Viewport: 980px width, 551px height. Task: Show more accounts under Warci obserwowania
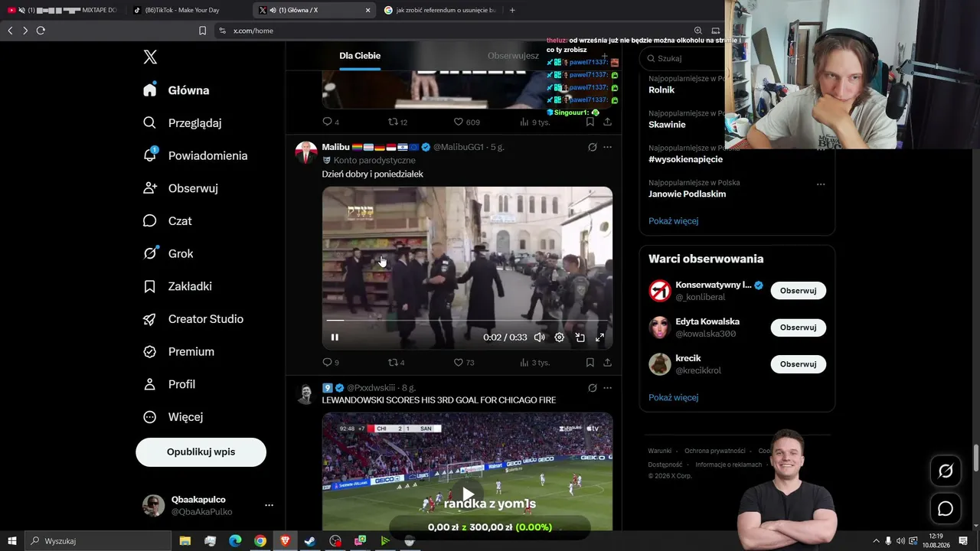coord(673,398)
